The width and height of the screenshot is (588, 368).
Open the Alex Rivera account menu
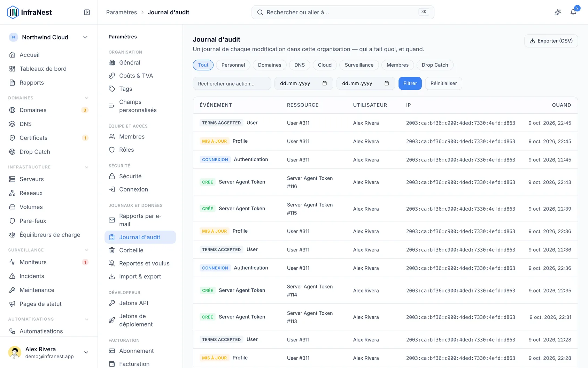pos(49,352)
